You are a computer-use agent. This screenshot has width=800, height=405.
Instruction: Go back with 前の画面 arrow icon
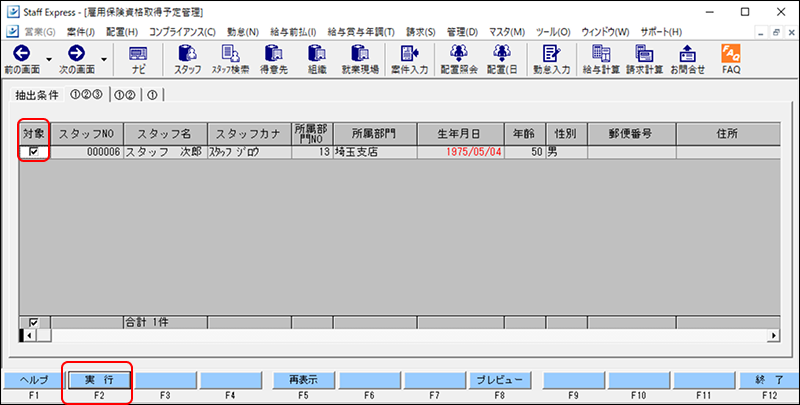21,53
